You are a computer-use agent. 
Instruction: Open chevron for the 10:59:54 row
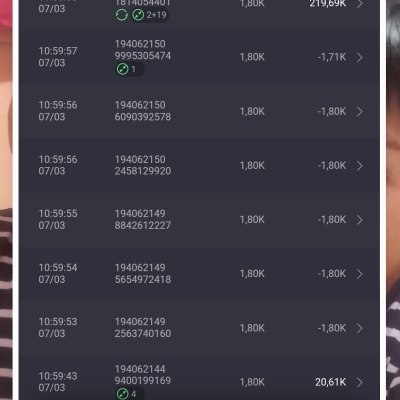click(360, 274)
